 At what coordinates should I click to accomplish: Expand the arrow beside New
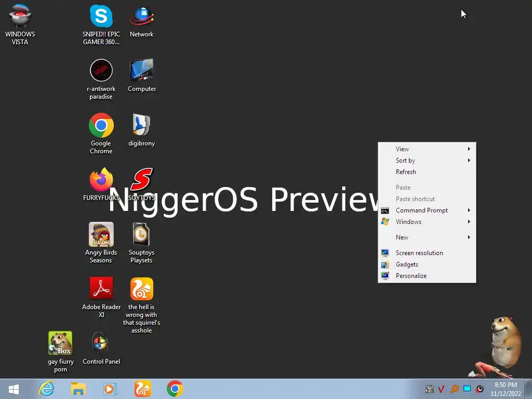point(469,237)
